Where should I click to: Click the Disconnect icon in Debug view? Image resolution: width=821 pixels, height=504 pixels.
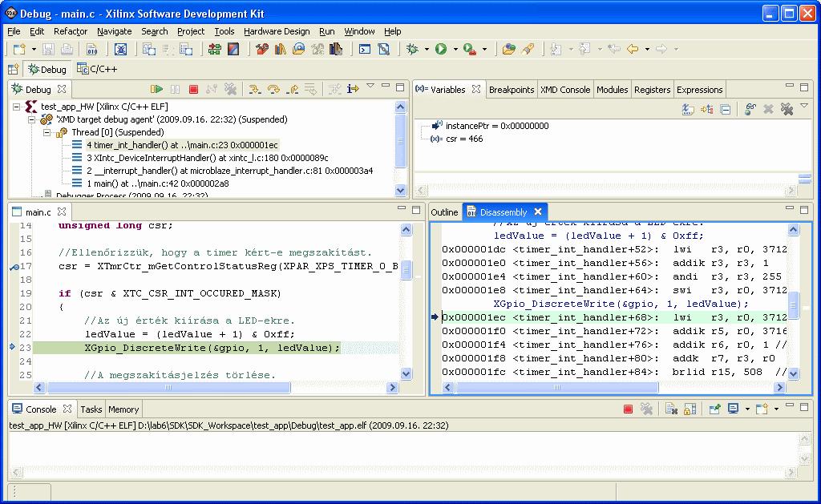[x=212, y=90]
